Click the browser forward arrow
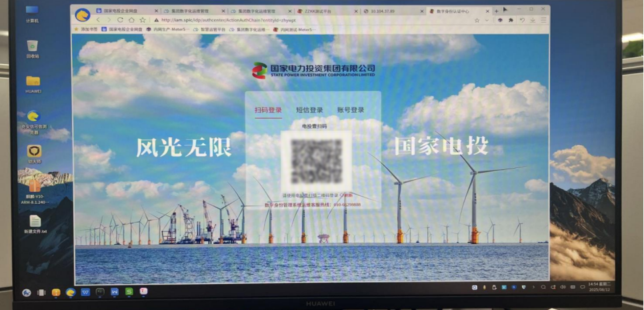The width and height of the screenshot is (644, 310). 109,20
